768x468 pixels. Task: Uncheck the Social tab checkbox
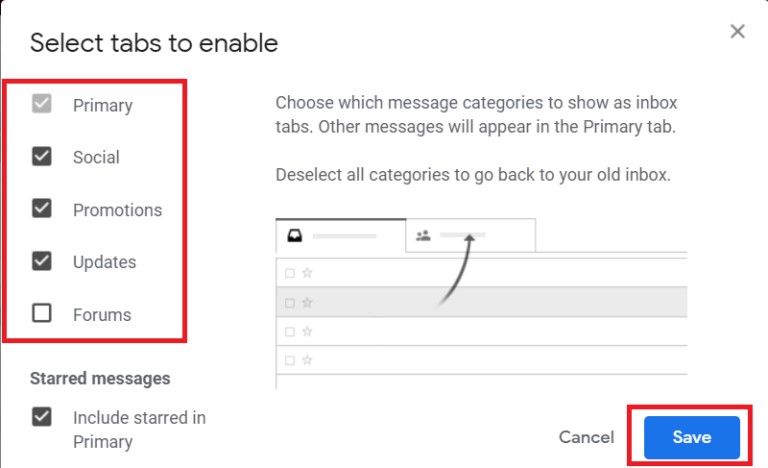click(x=42, y=157)
